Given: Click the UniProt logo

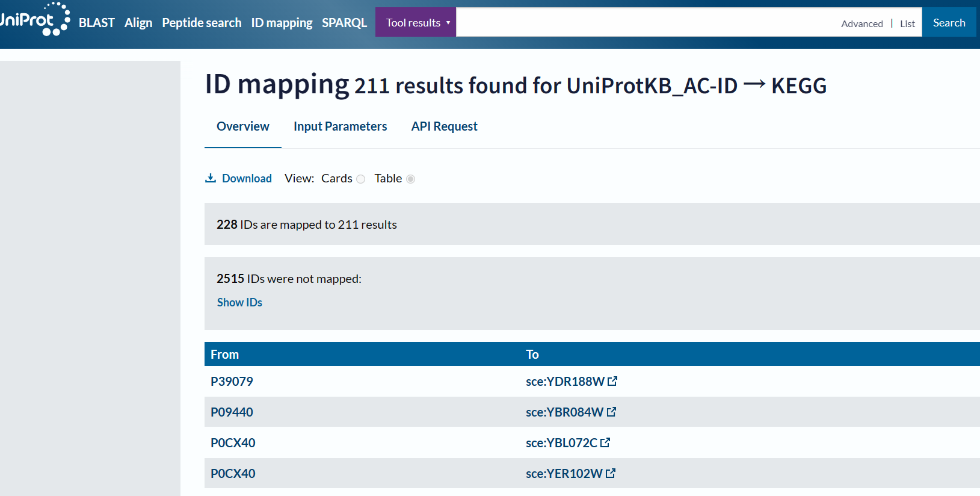Looking at the screenshot, I should point(34,20).
